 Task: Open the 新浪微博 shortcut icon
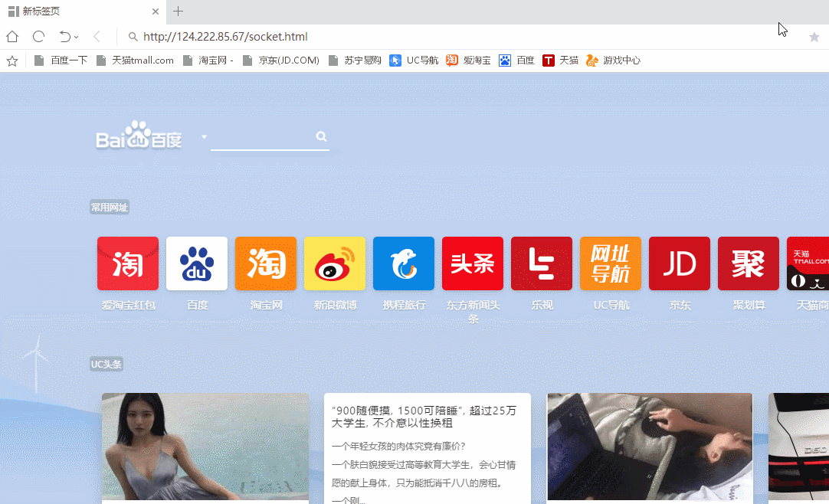(x=335, y=263)
